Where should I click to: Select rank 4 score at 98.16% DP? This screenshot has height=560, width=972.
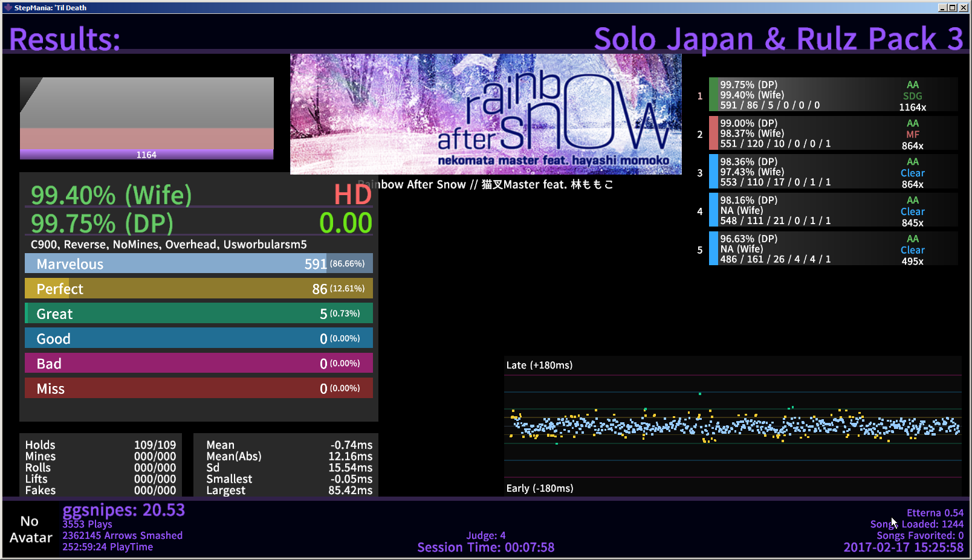pyautogui.click(x=833, y=211)
